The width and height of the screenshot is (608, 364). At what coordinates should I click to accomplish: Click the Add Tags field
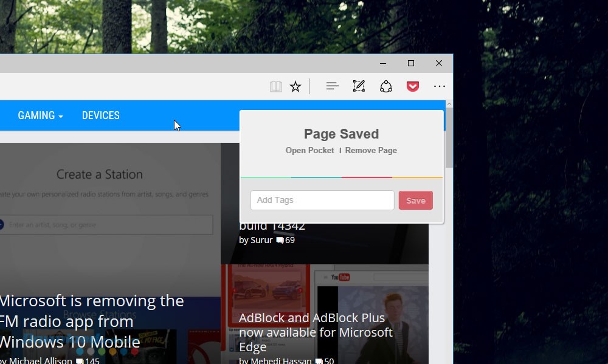[x=322, y=200]
